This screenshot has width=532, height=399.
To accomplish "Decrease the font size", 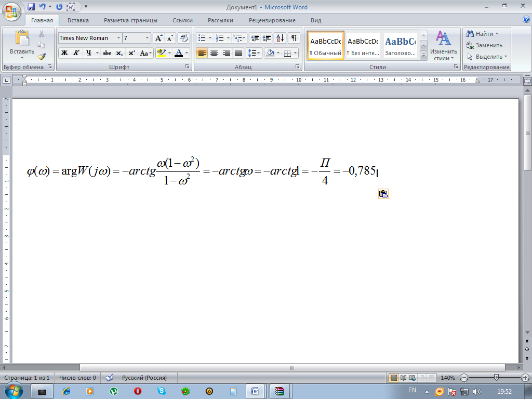I will (170, 38).
